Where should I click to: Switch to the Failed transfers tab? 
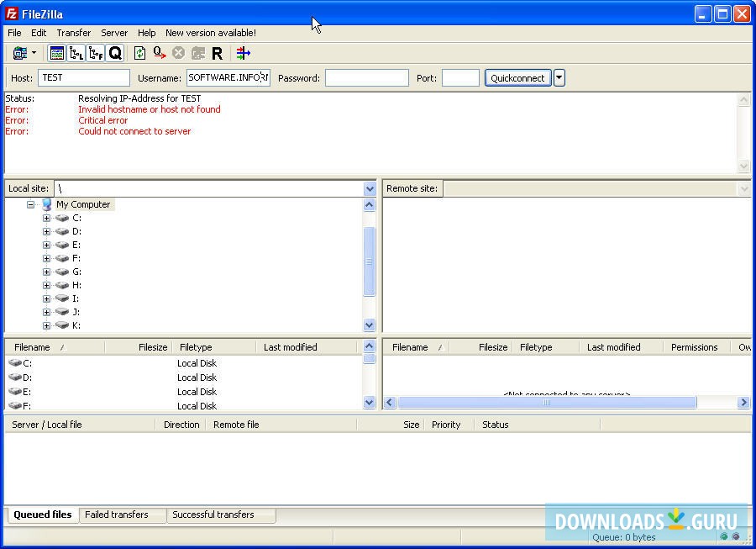click(123, 515)
